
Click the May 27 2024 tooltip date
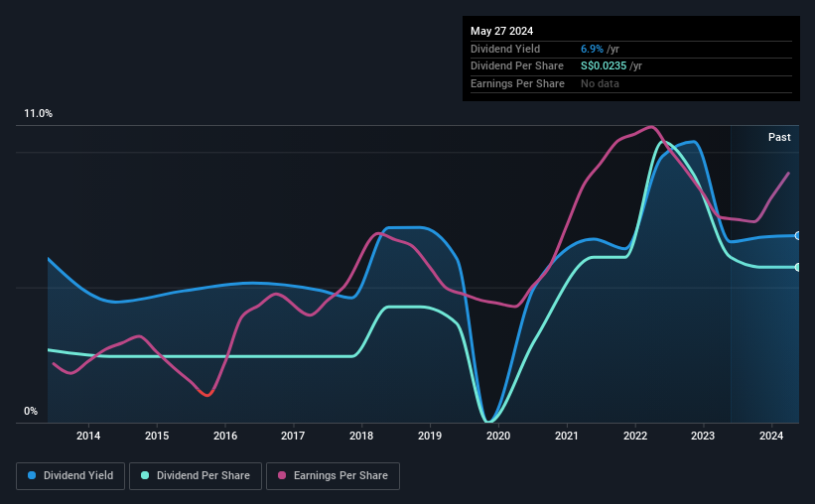501,31
